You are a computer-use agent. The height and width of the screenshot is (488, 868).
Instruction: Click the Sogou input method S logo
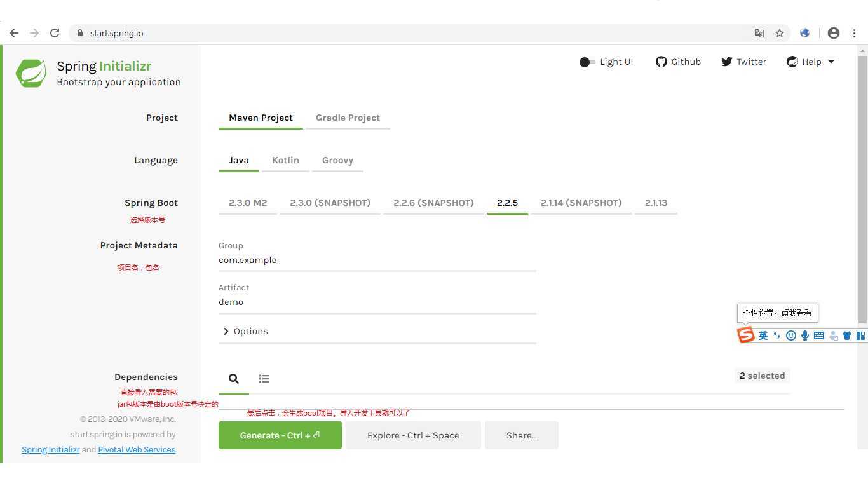coord(746,335)
